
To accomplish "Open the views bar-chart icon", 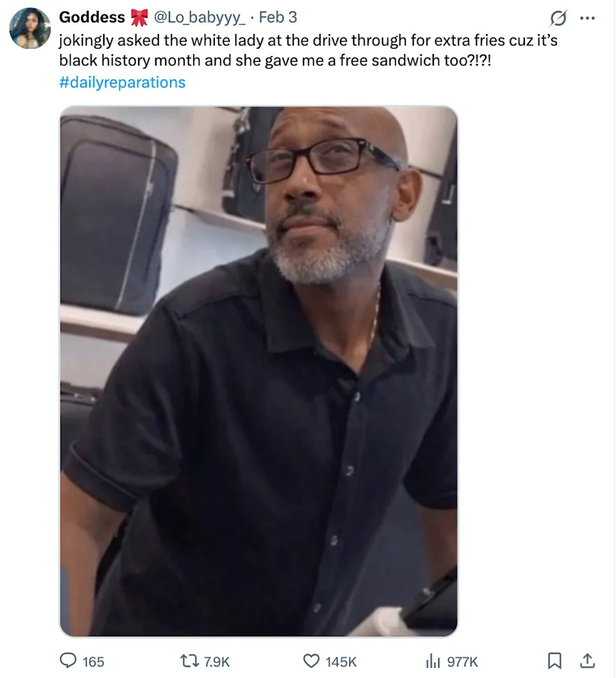I will [433, 661].
